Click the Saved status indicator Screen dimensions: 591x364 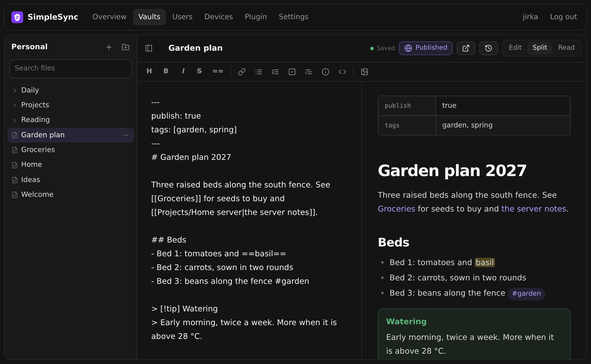click(x=382, y=48)
